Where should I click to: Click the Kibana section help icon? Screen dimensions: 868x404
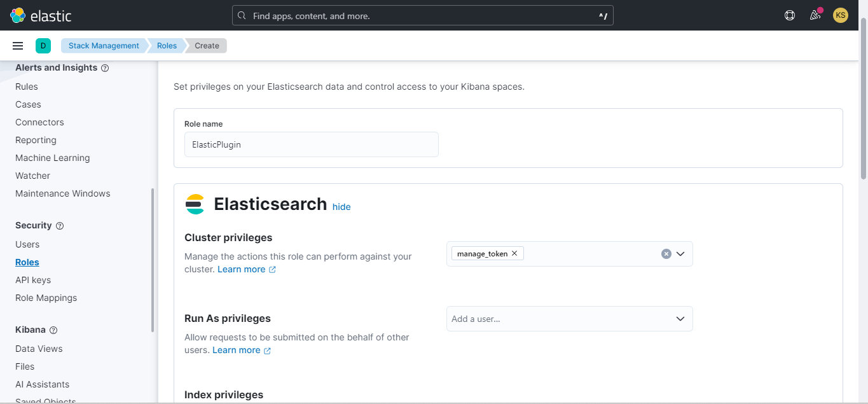pos(53,330)
